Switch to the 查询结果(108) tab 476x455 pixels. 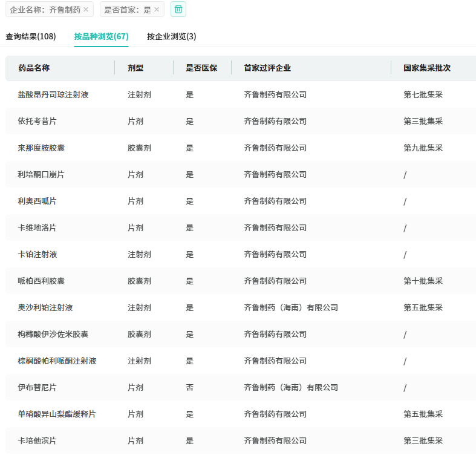(x=31, y=36)
